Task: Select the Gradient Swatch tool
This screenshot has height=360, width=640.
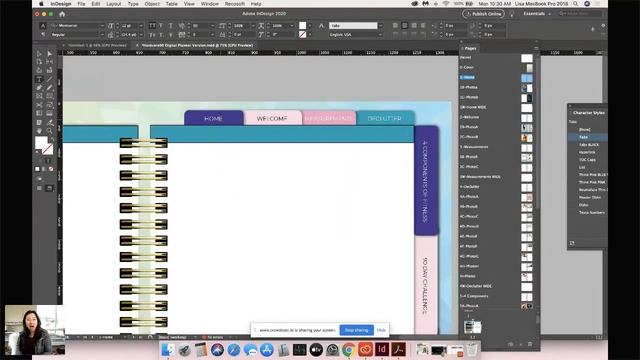Action: (39, 113)
